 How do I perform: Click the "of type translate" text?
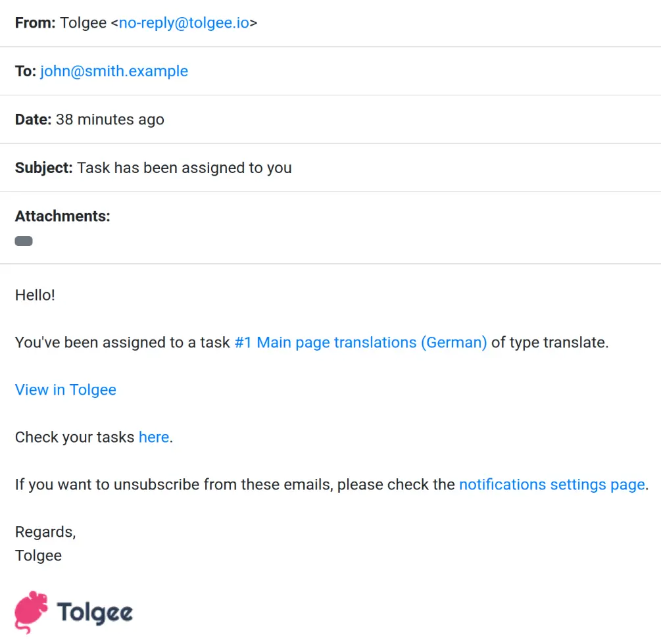(x=549, y=342)
